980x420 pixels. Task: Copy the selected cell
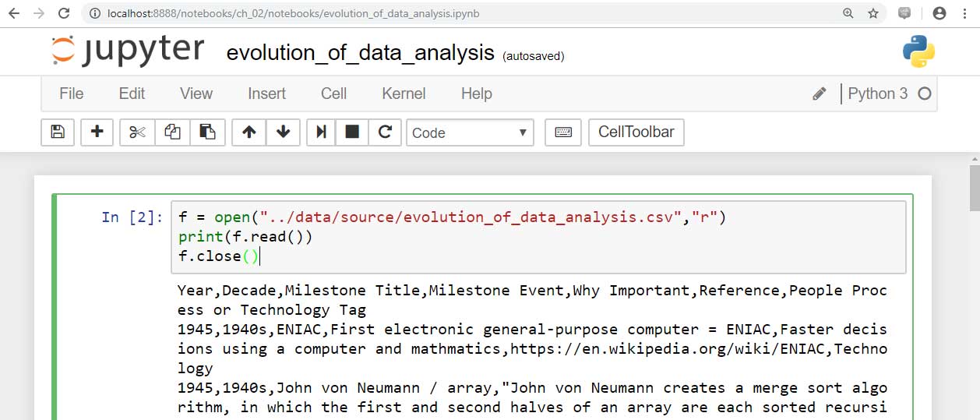click(x=172, y=132)
